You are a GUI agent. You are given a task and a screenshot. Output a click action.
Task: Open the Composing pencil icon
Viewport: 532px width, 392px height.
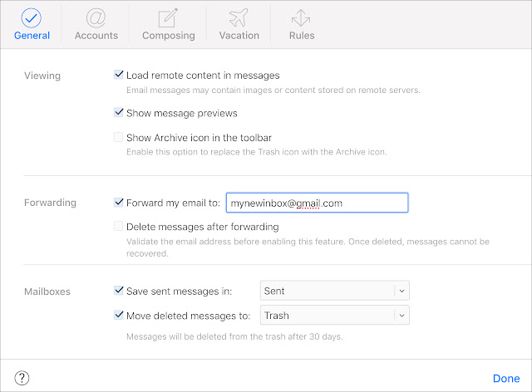[x=168, y=18]
